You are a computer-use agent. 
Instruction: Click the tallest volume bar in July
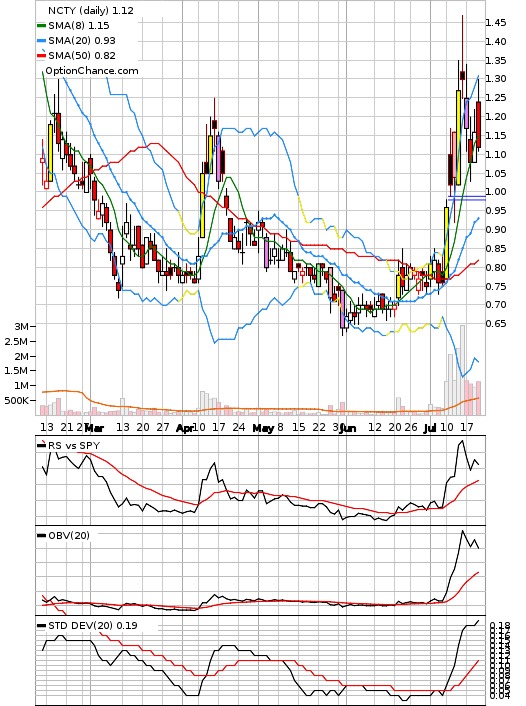click(463, 370)
